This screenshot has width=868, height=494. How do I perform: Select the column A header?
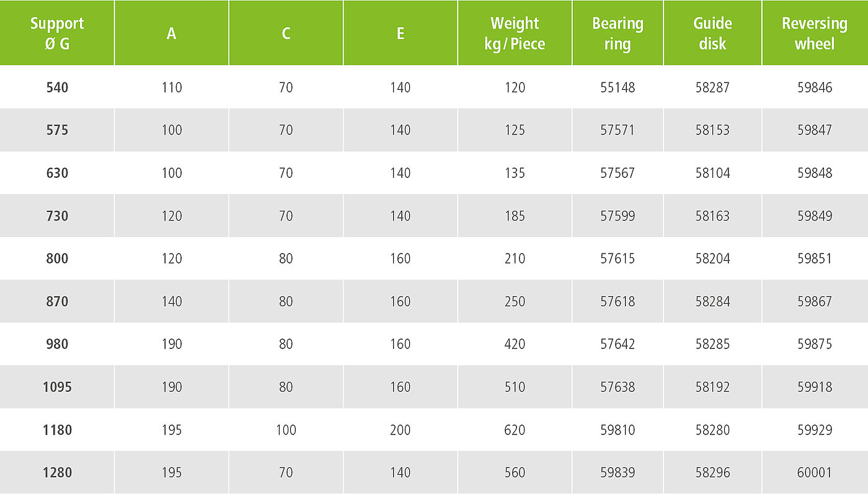point(172,33)
